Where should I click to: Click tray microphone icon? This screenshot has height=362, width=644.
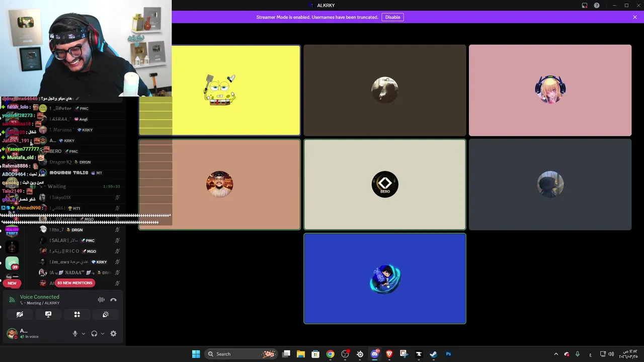(x=578, y=354)
